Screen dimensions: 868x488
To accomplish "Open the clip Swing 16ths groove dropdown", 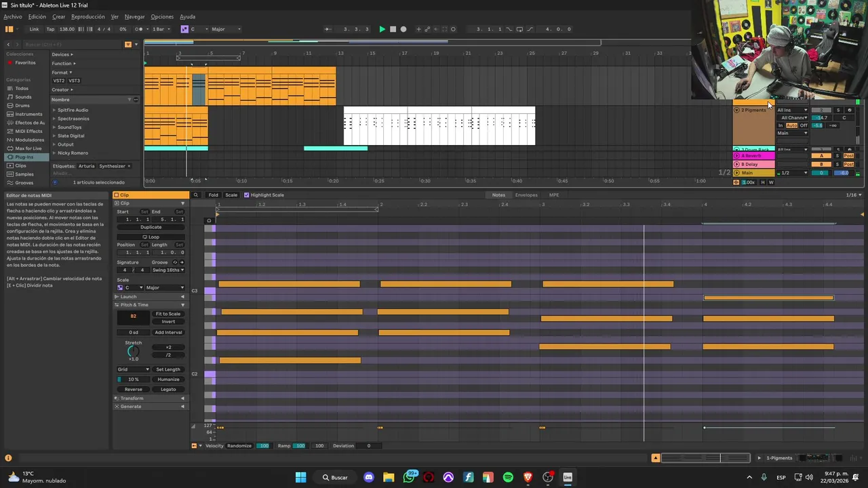I will tap(167, 270).
